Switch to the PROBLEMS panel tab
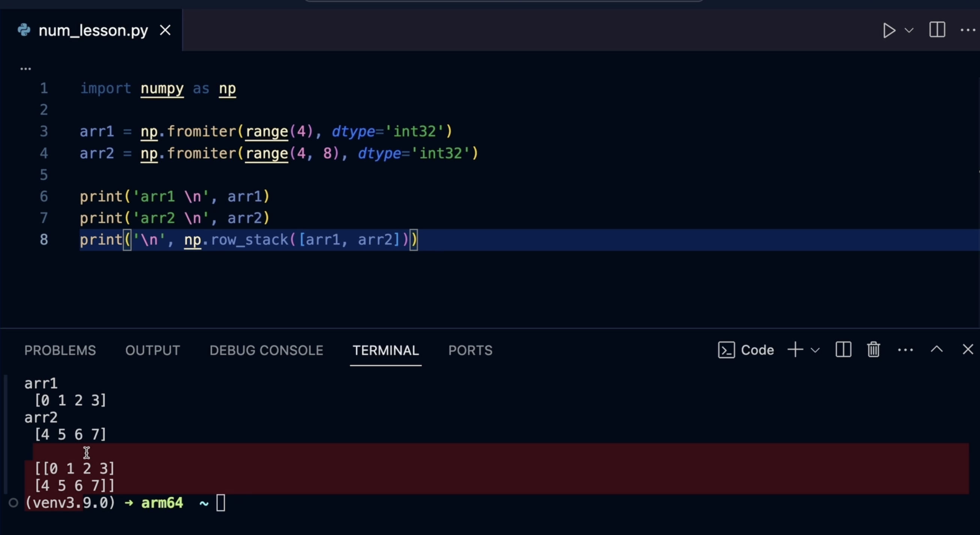Screen dimensions: 980x535 pos(60,350)
